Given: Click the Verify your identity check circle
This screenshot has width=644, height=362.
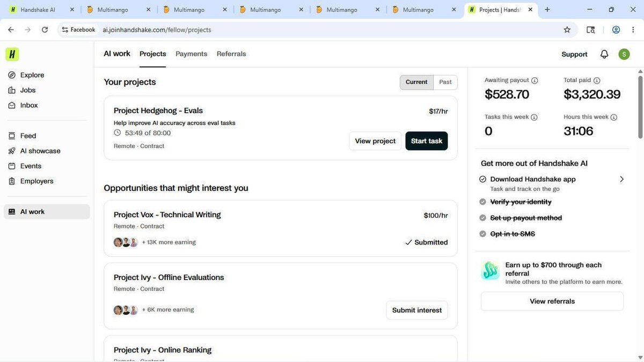Looking at the screenshot, I should pyautogui.click(x=483, y=202).
